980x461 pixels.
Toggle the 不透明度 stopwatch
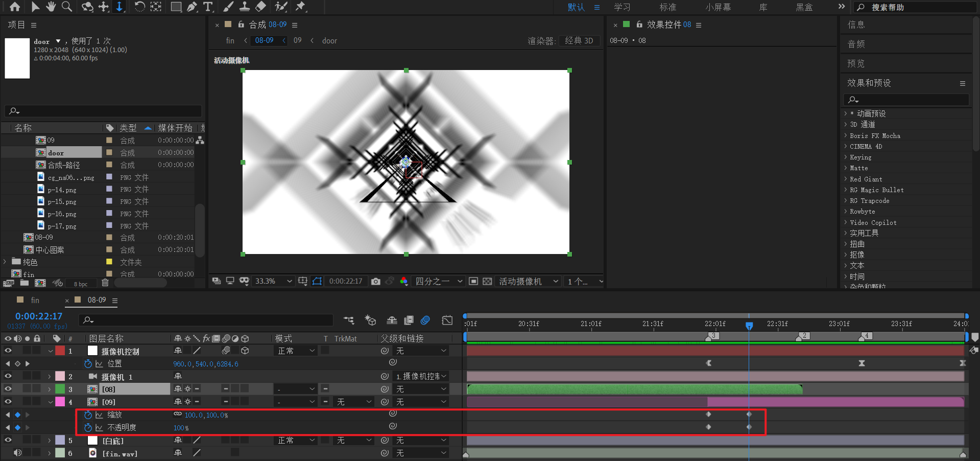tap(88, 427)
